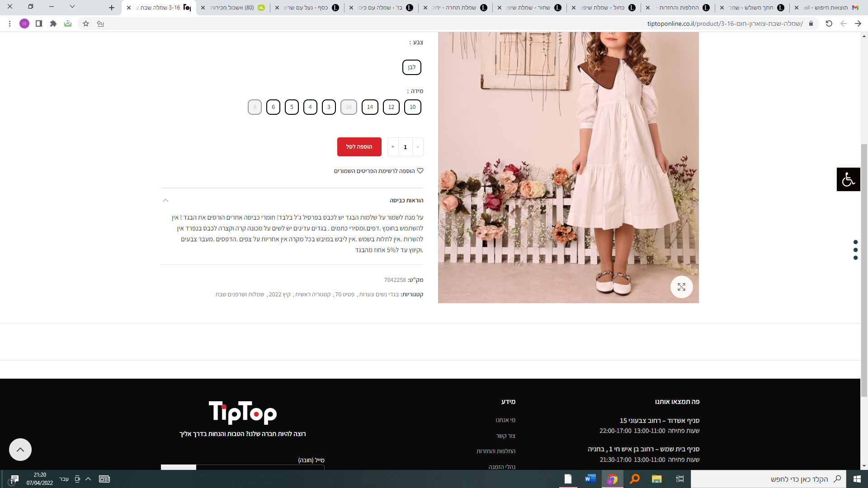This screenshot has width=868, height=488.
Task: Expand the product image fullscreen icon
Action: pyautogui.click(x=681, y=287)
